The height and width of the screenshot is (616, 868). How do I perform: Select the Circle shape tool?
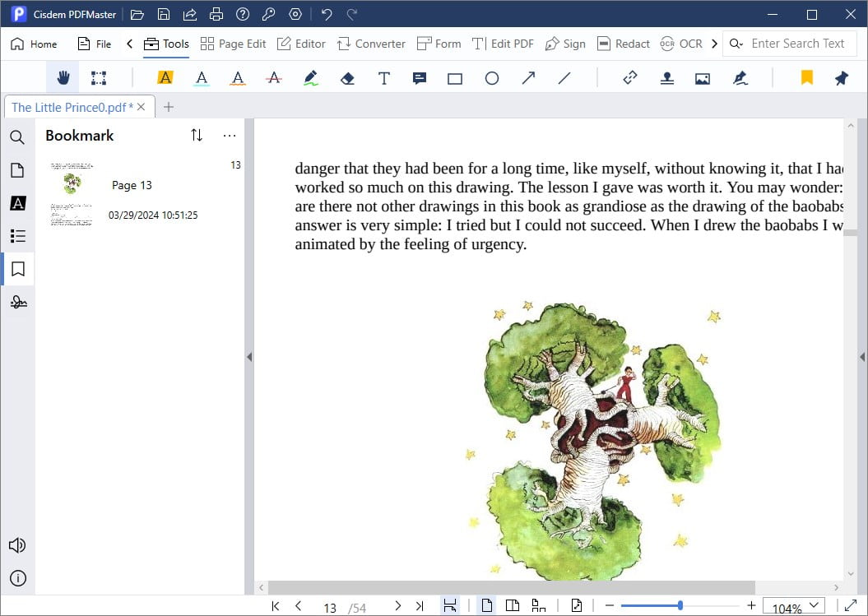[491, 79]
